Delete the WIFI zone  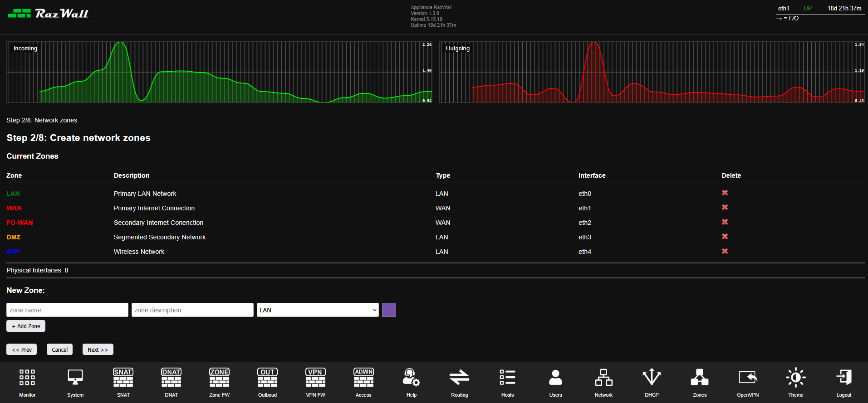725,251
